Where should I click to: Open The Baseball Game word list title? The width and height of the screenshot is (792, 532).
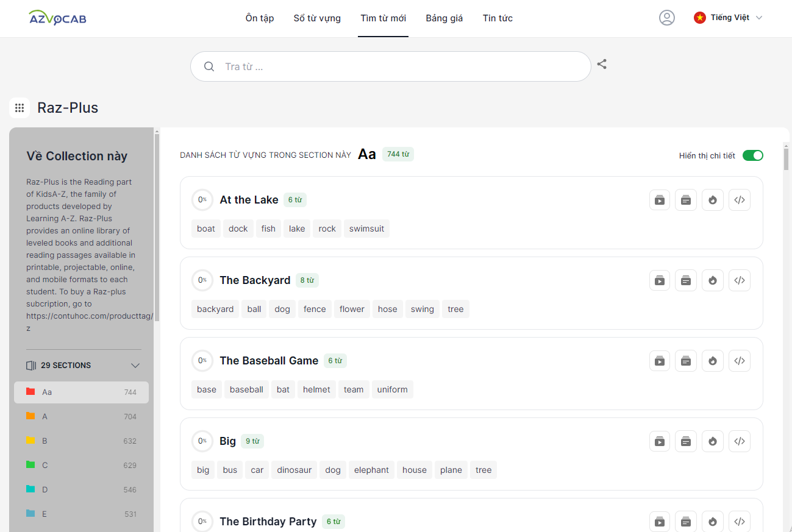[x=269, y=361]
